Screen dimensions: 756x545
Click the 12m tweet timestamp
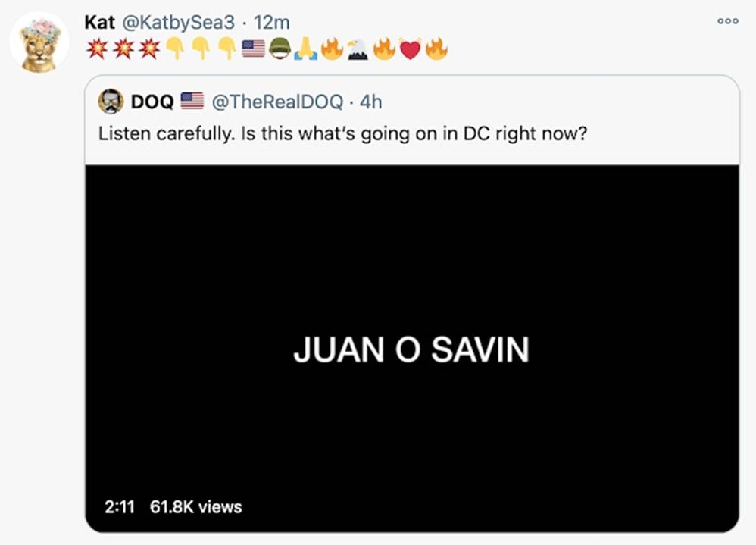click(x=270, y=23)
